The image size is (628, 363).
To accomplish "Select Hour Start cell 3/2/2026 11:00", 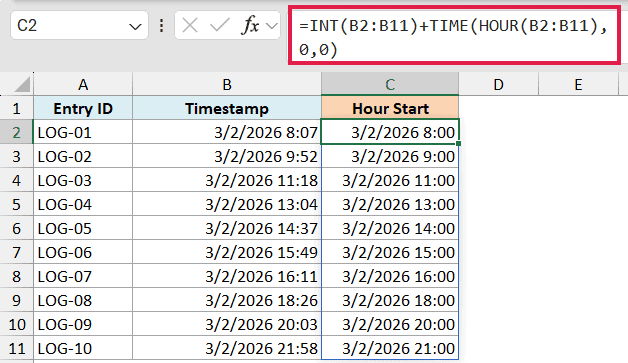I will (x=390, y=180).
